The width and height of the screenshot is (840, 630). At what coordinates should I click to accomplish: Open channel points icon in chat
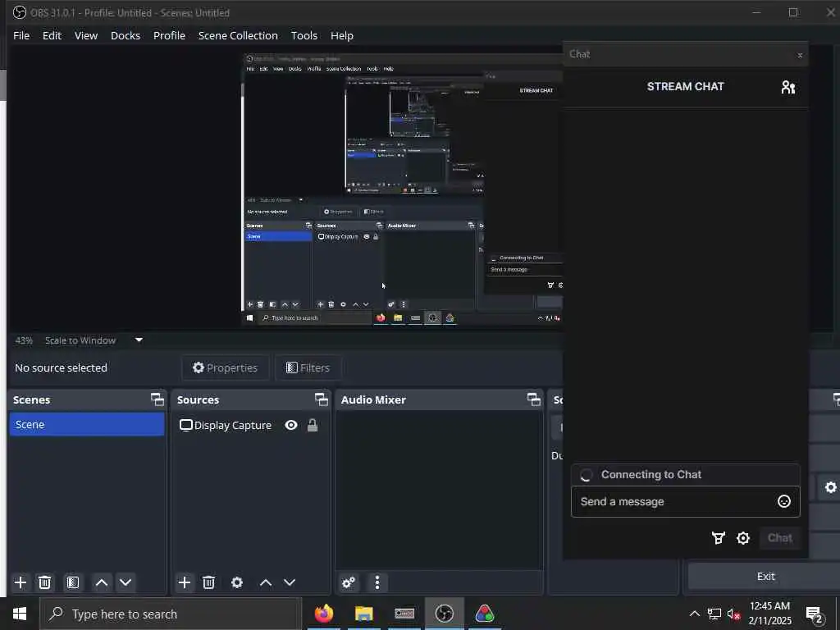click(x=719, y=538)
